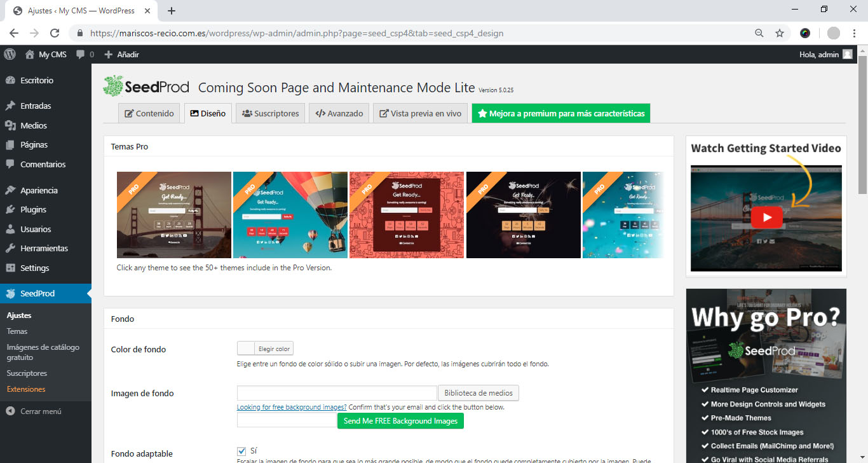Click Imagen de fondo URL field

pyautogui.click(x=337, y=393)
